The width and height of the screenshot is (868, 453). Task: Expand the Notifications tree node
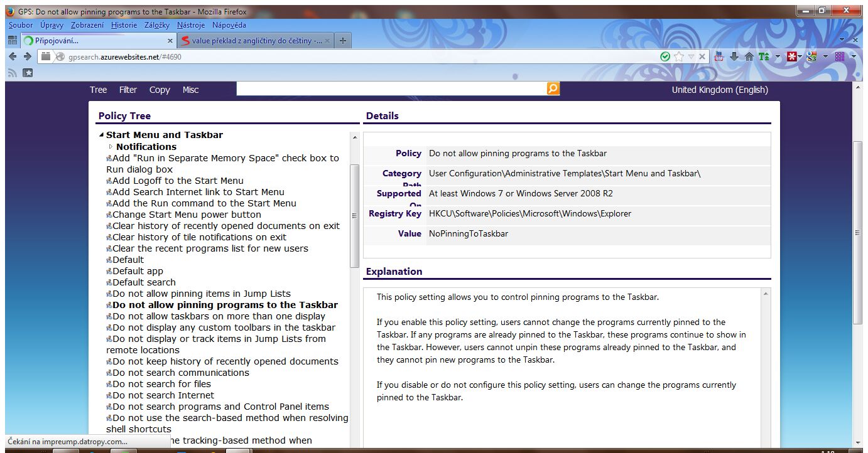[x=111, y=147]
